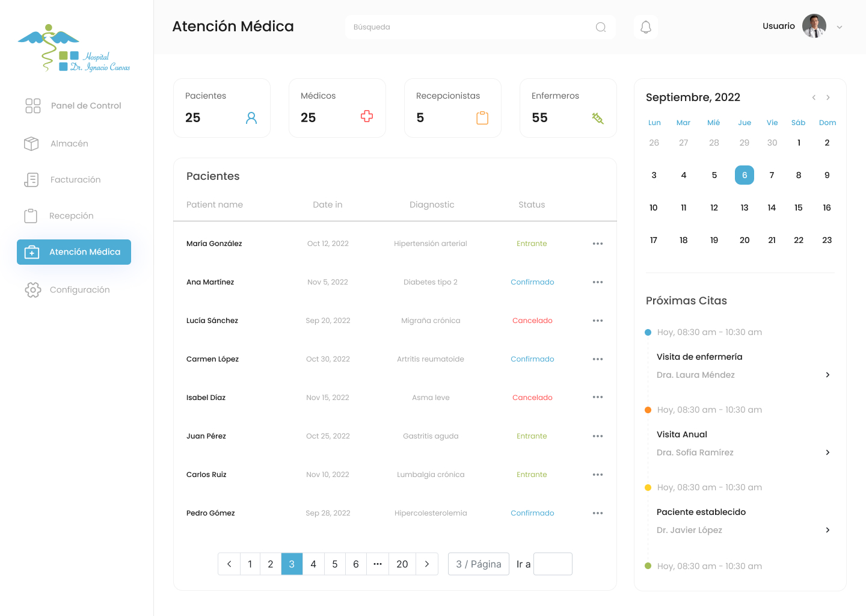
Task: Click the Médicos red cross icon
Action: (x=367, y=117)
